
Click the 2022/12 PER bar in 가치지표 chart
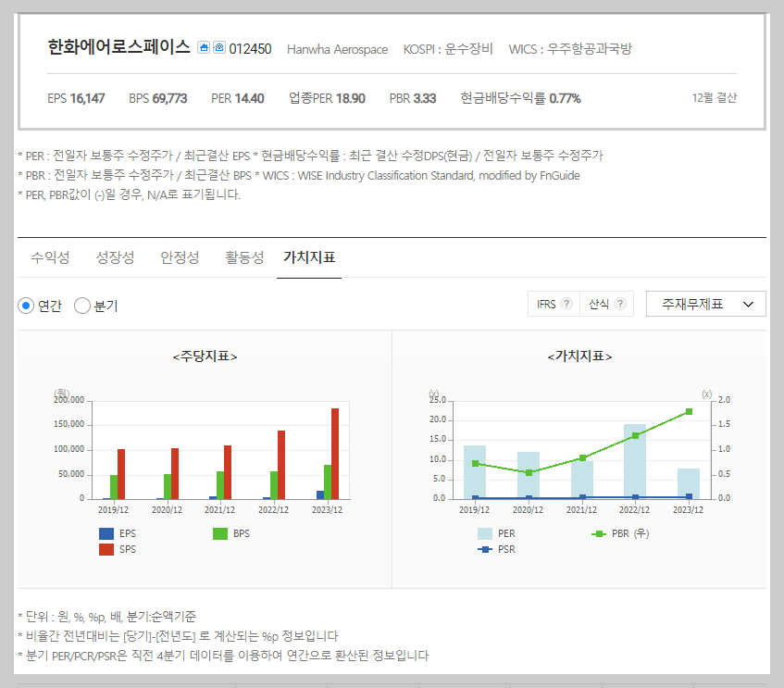pyautogui.click(x=634, y=461)
